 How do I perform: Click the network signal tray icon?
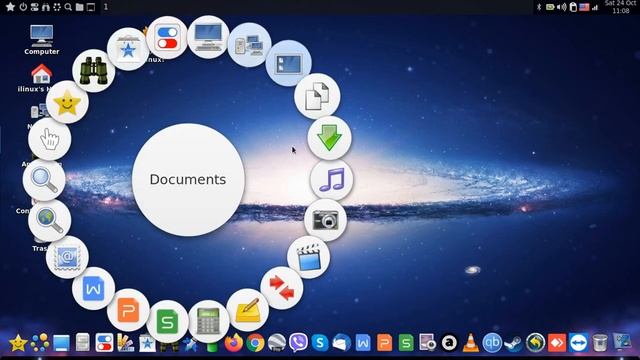pyautogui.click(x=596, y=7)
